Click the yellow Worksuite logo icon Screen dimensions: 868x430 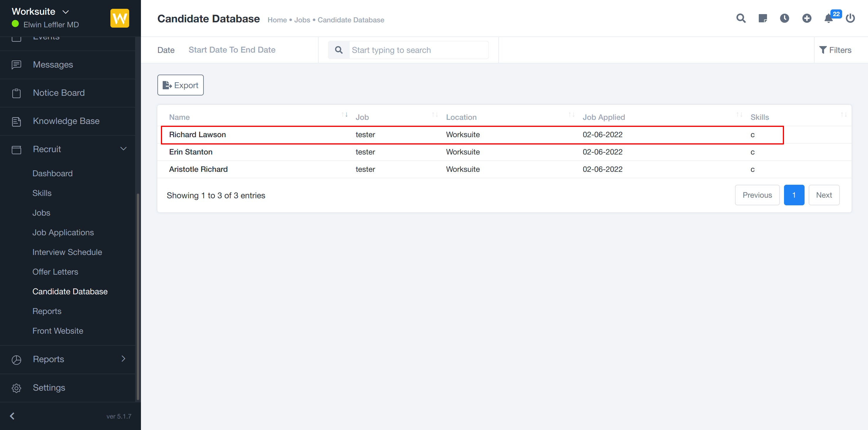click(x=120, y=18)
